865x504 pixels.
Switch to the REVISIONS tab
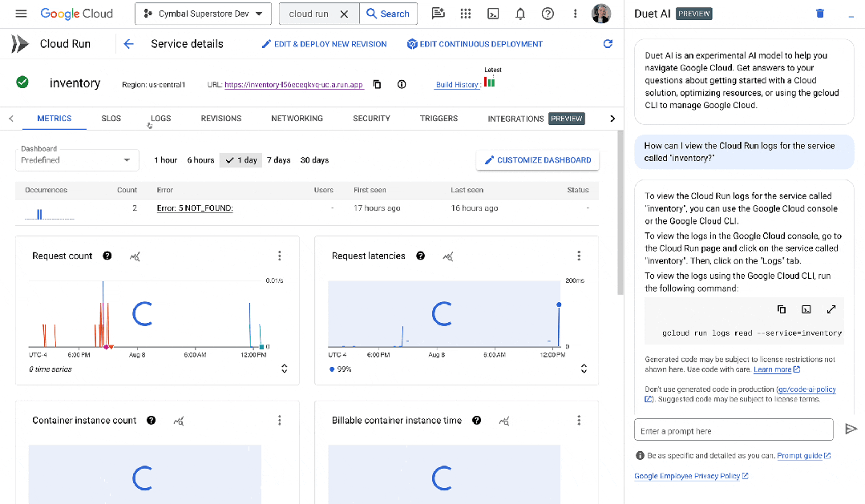(221, 119)
